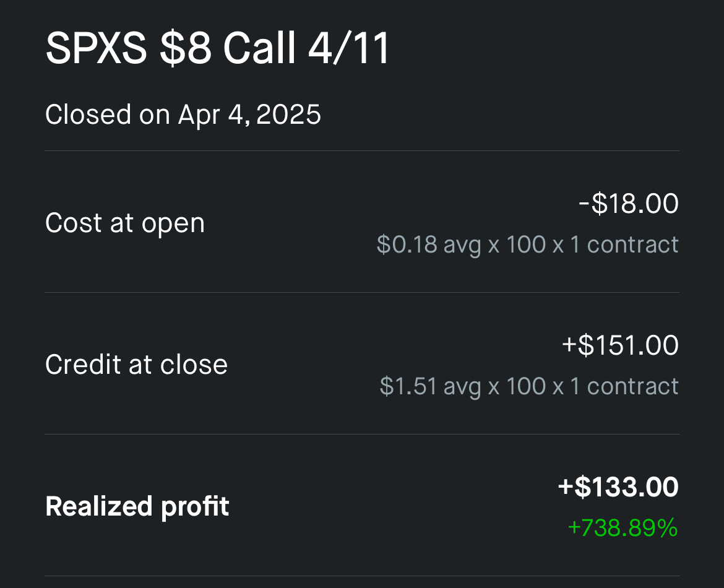Image resolution: width=724 pixels, height=588 pixels.
Task: Click the -$18.00 cost amount
Action: point(629,203)
